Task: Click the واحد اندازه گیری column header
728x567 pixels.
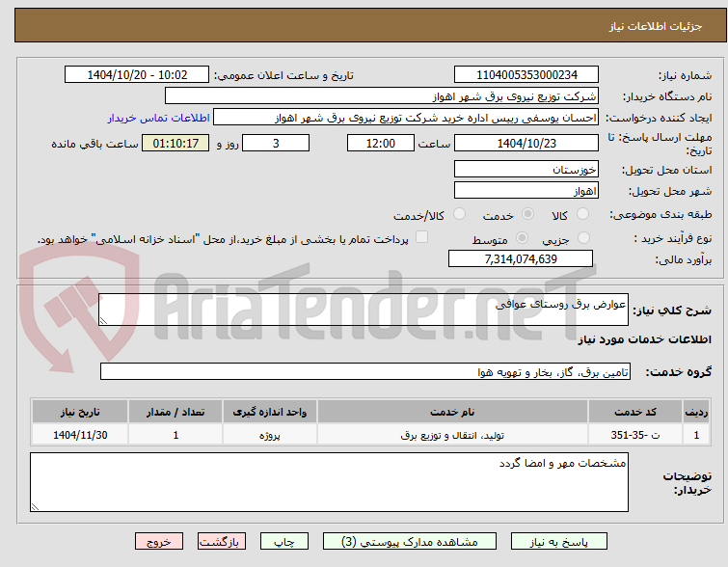Action: (x=270, y=412)
